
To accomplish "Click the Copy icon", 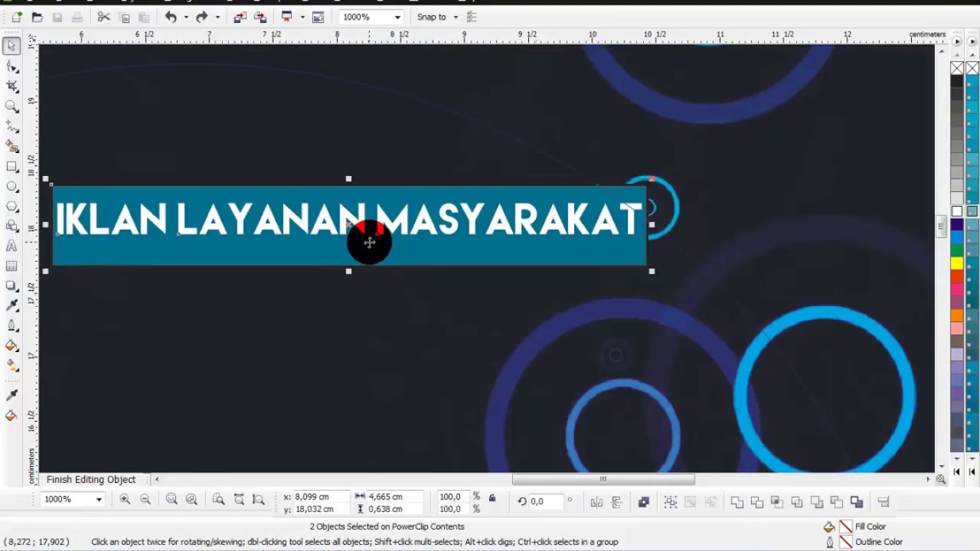I will tap(124, 17).
